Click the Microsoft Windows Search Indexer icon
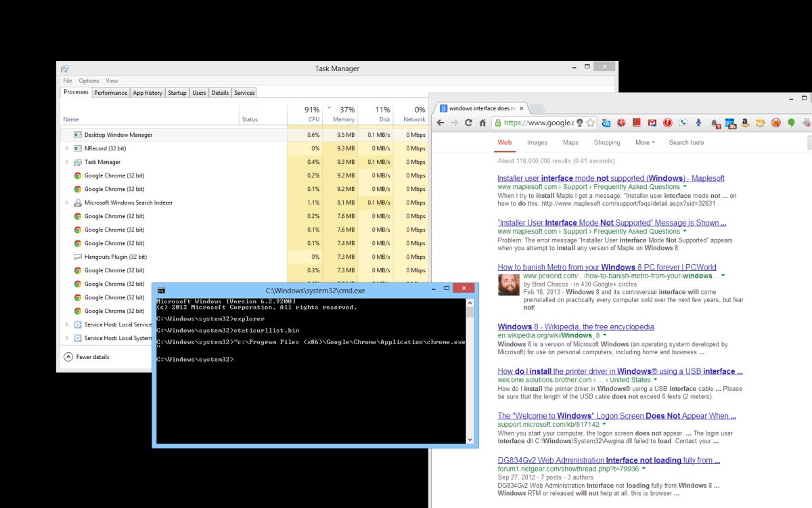Viewport: 812px width, 508px height. [78, 203]
